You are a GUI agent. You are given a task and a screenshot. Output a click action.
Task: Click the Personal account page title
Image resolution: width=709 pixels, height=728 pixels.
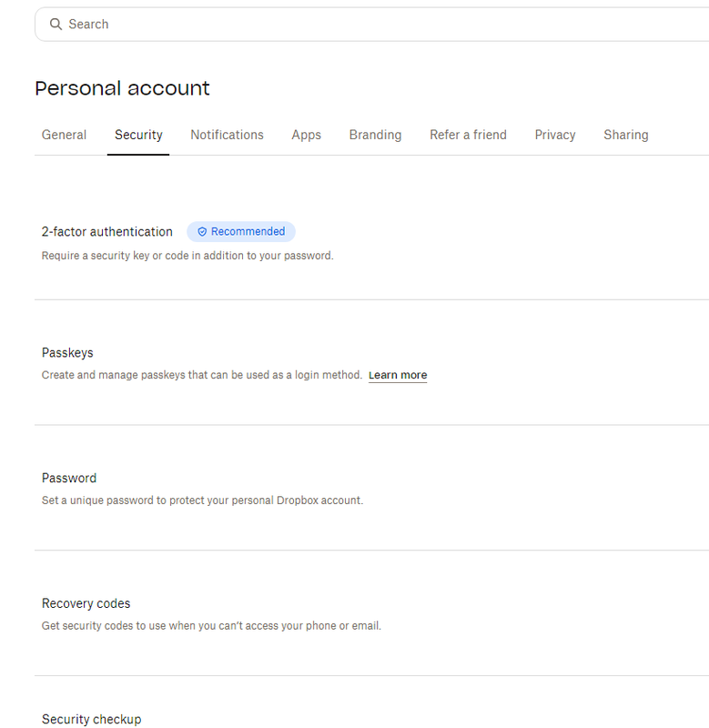[122, 88]
